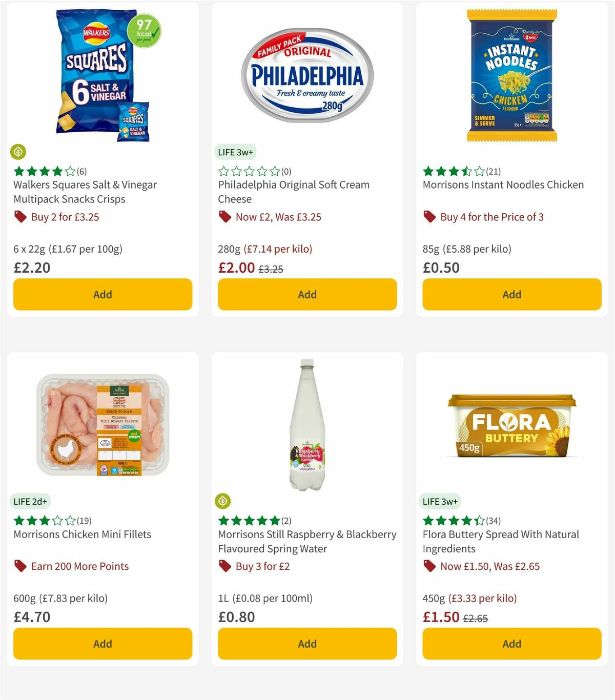The width and height of the screenshot is (615, 700).
Task: Click the LIFE 3w+ badge on Philadelphia
Action: 236,152
